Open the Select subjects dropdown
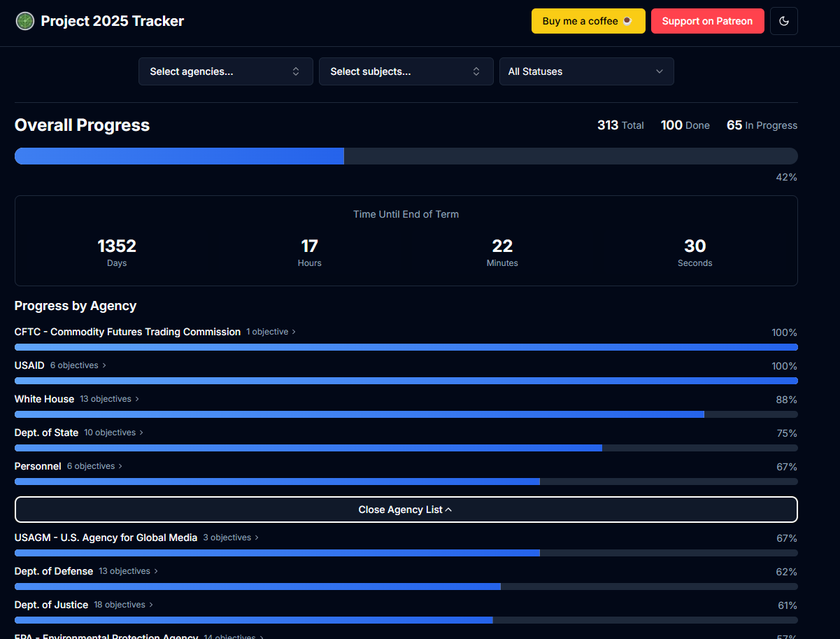Image resolution: width=840 pixels, height=639 pixels. 406,71
